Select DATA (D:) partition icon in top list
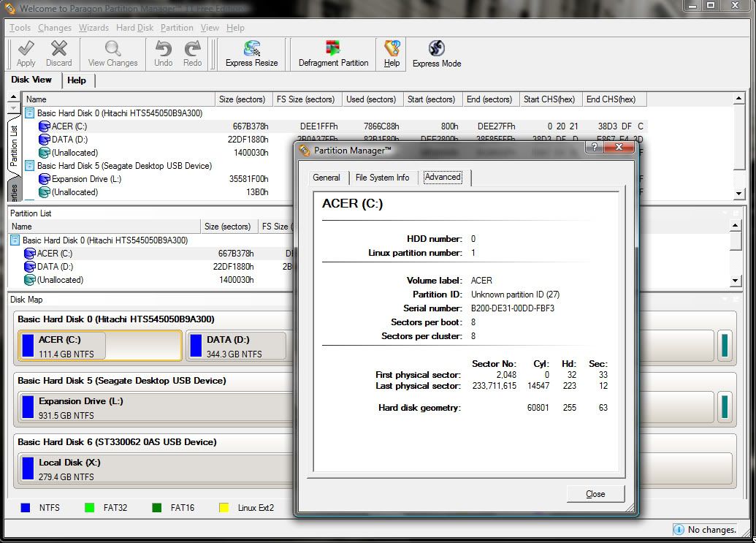756x543 pixels. pos(45,140)
